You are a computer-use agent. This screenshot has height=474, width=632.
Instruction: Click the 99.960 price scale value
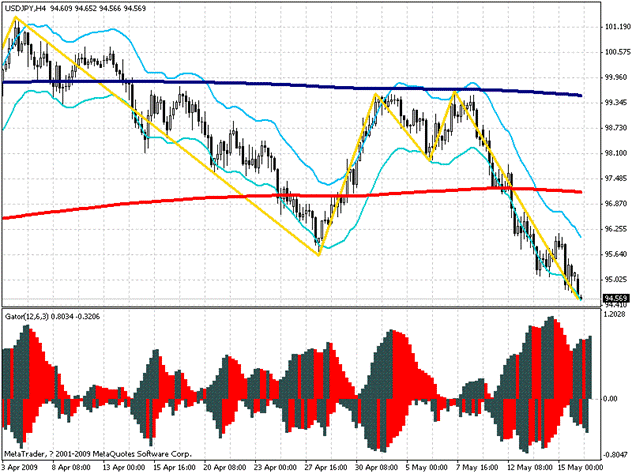[x=616, y=77]
